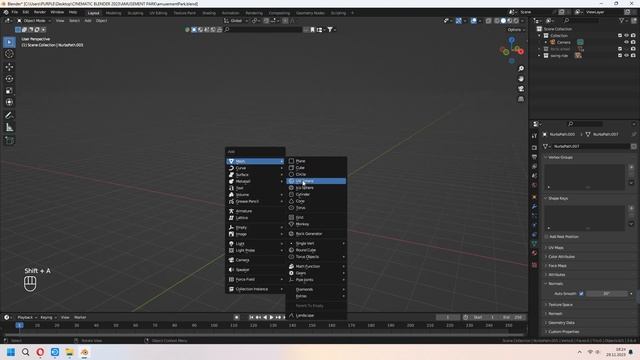Toggle exclude checkbox for Collection row
This screenshot has height=360, width=640.
pos(620,36)
